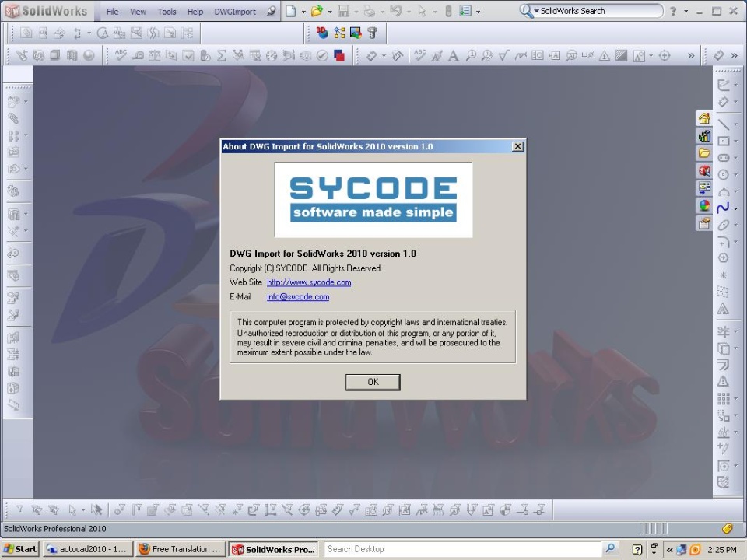Click the Save floppy disk icon

pyautogui.click(x=343, y=11)
